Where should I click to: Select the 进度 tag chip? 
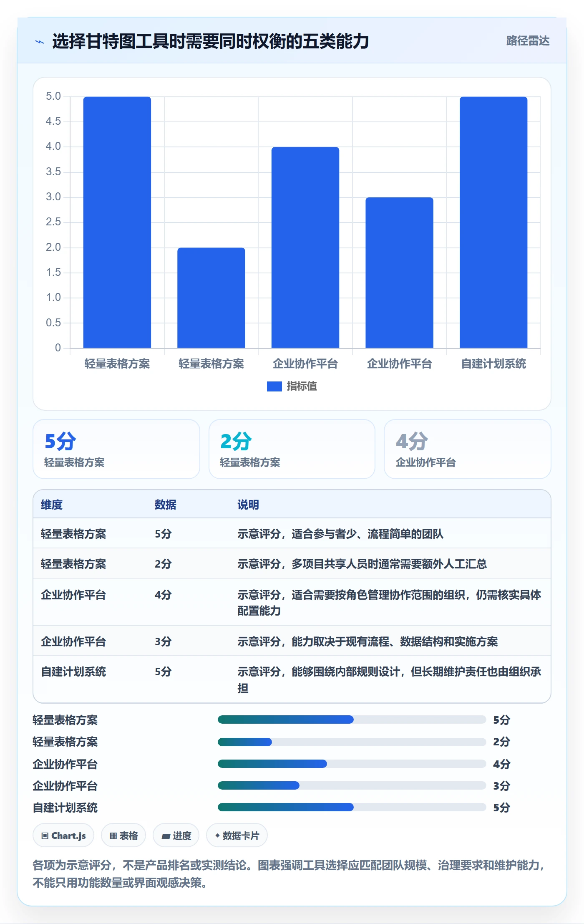176,836
